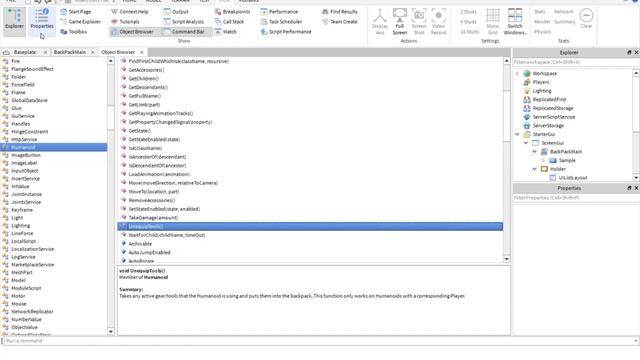The height and width of the screenshot is (360, 640).
Task: Open Tutorials
Action: 125,22
